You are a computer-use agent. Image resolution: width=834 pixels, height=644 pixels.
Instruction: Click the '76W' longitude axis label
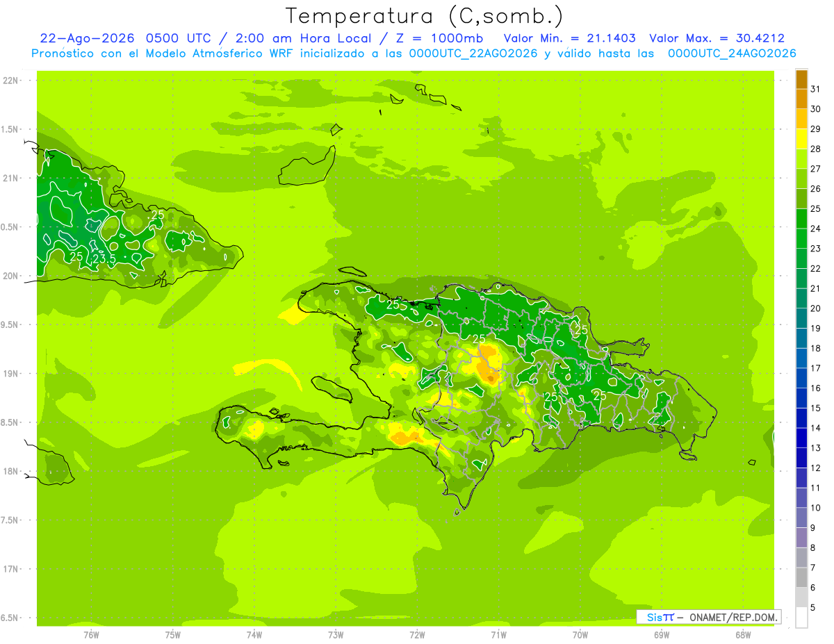click(91, 634)
